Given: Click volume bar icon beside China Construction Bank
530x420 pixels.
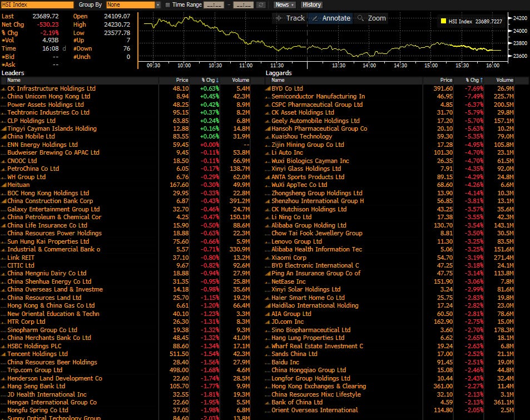Looking at the screenshot, I should click(x=3, y=201).
